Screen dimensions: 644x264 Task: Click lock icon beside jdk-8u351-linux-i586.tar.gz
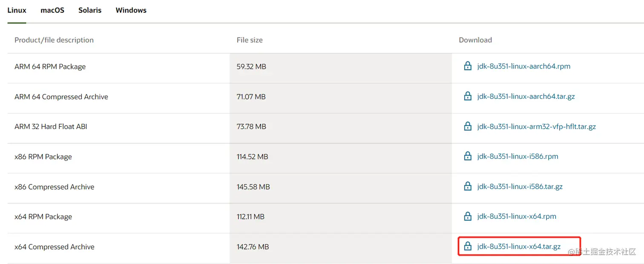coord(468,187)
